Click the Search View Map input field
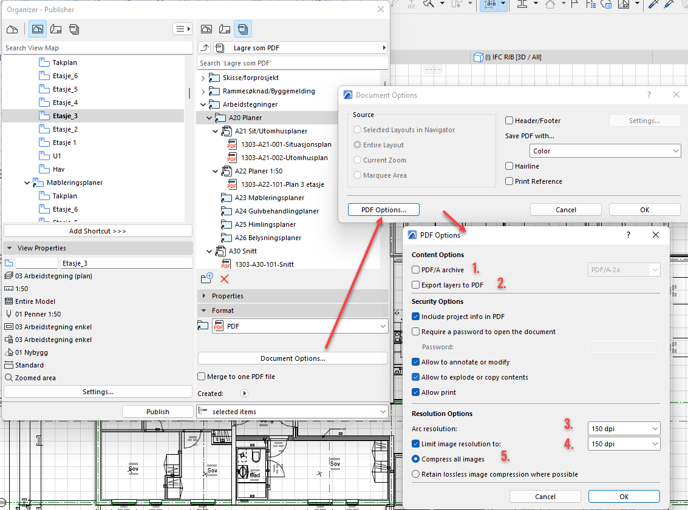The image size is (688, 510). (x=97, y=48)
